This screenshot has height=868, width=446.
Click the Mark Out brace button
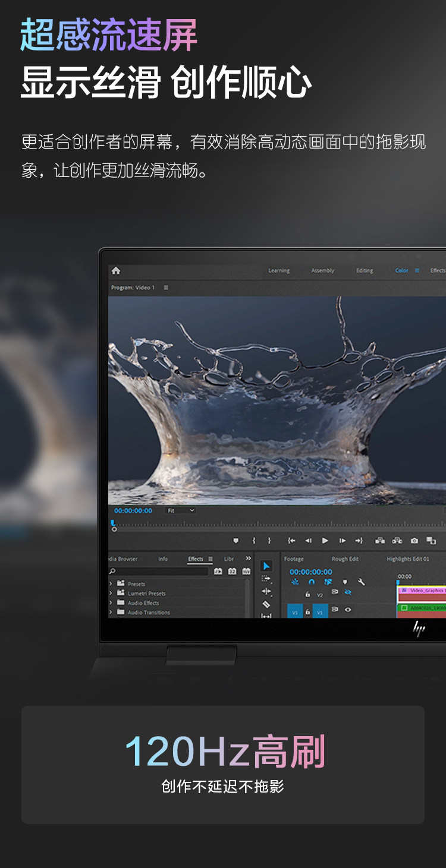click(x=269, y=541)
